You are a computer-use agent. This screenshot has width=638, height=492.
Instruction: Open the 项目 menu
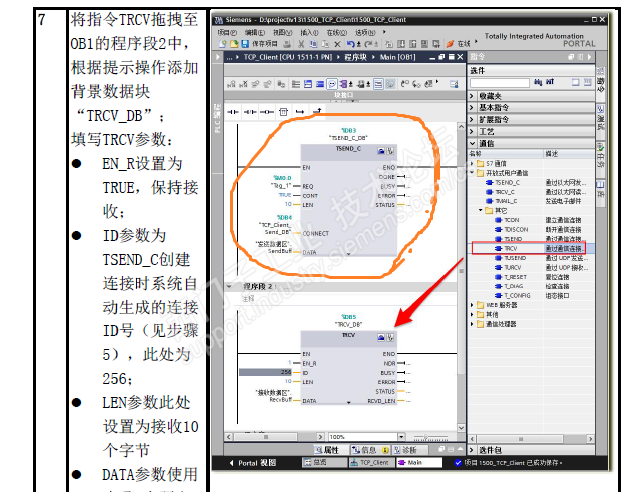pyautogui.click(x=227, y=32)
